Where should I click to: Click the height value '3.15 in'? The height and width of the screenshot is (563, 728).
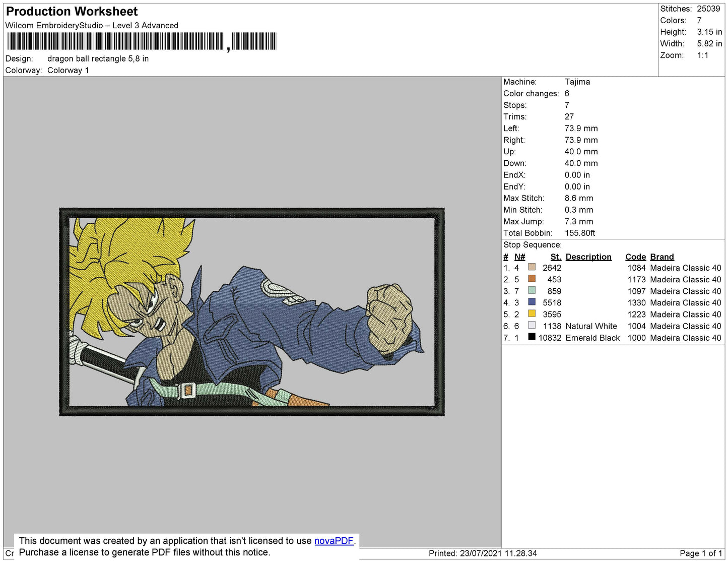709,32
